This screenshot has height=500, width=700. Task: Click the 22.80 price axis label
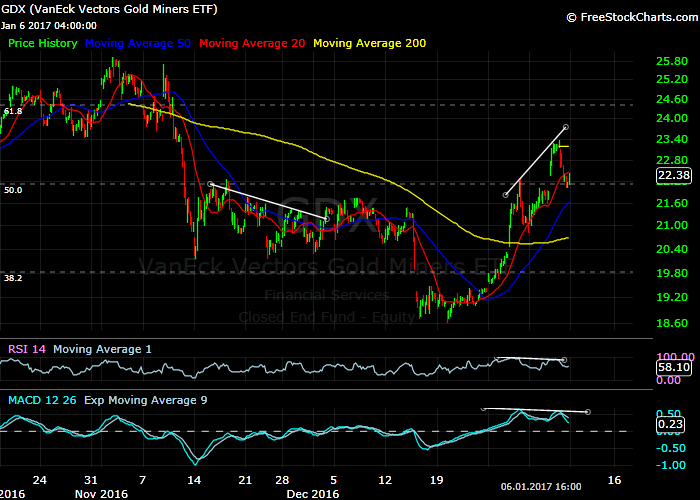pyautogui.click(x=672, y=160)
